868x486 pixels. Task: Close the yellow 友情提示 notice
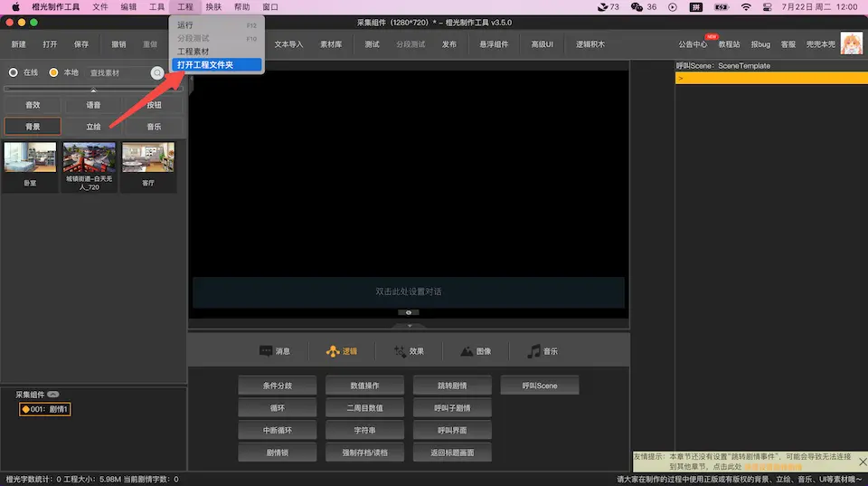coord(863,461)
